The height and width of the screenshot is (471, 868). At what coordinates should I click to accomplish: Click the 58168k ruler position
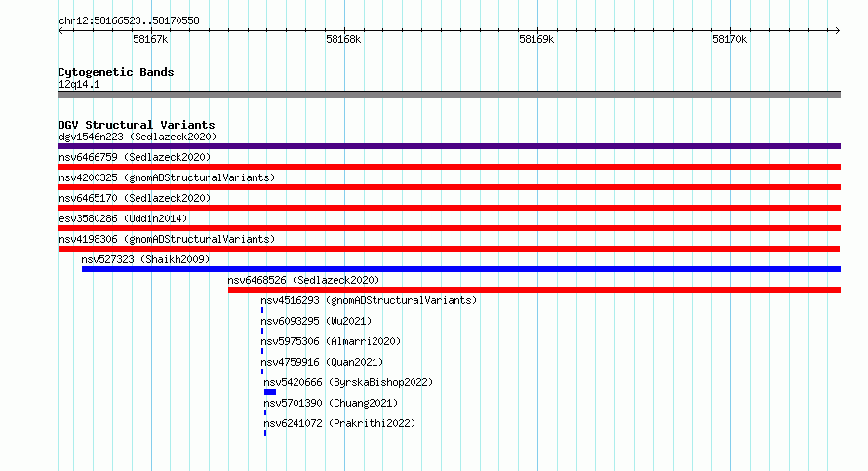pyautogui.click(x=343, y=39)
